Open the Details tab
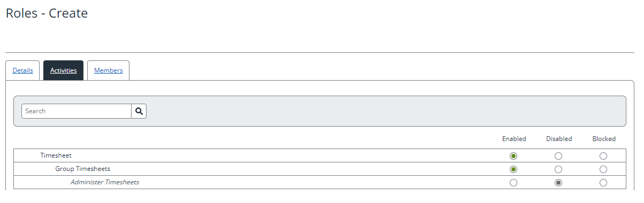 pos(22,71)
